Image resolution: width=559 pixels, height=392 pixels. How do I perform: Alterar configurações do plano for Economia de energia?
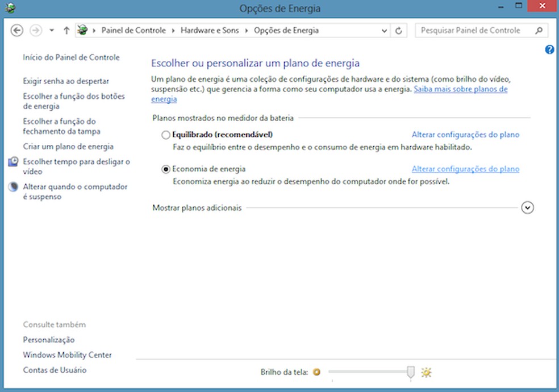pyautogui.click(x=465, y=169)
